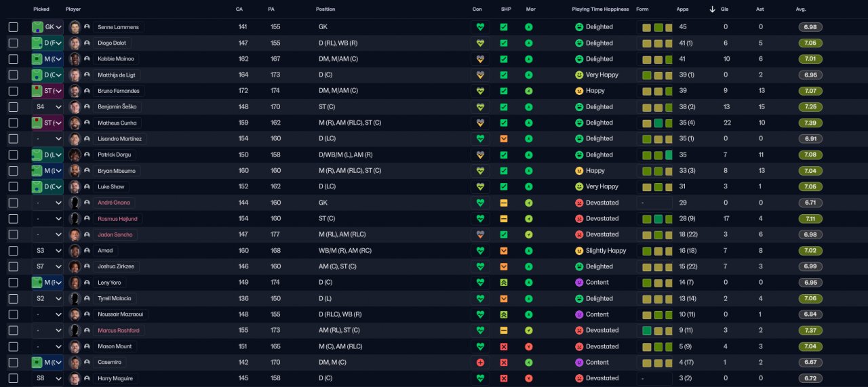The width and height of the screenshot is (868, 387).
Task: Click Lisandro Martínez's orange sharpness icon
Action: click(x=504, y=138)
